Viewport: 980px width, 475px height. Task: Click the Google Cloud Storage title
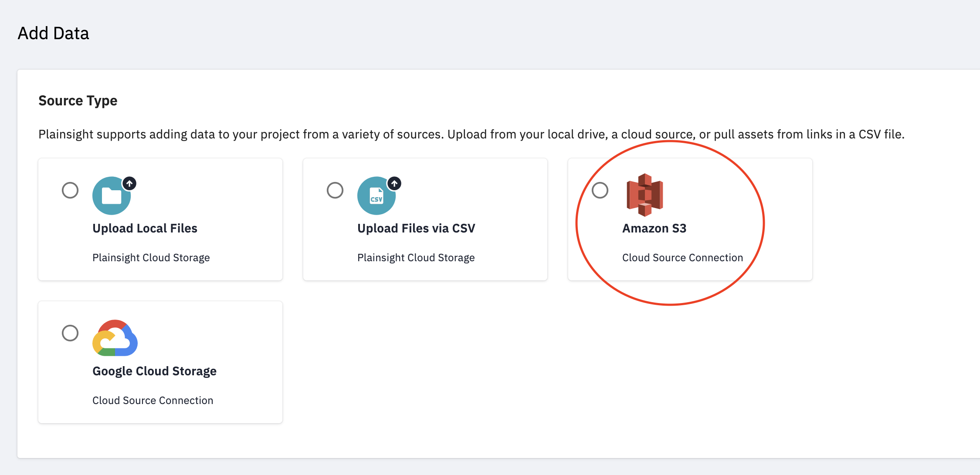pos(154,371)
